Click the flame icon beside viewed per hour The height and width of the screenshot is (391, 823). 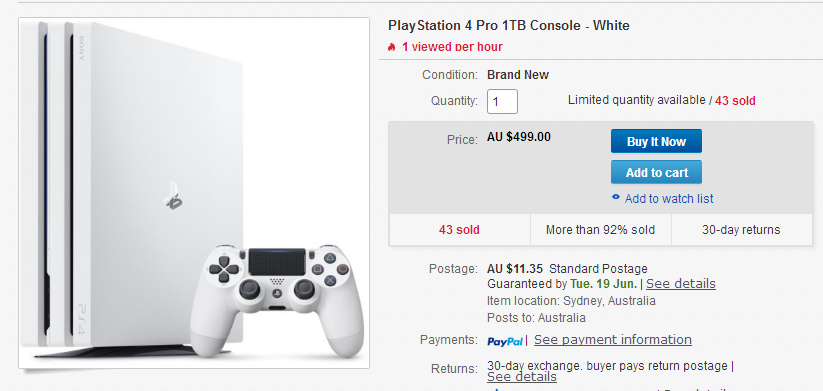(391, 47)
